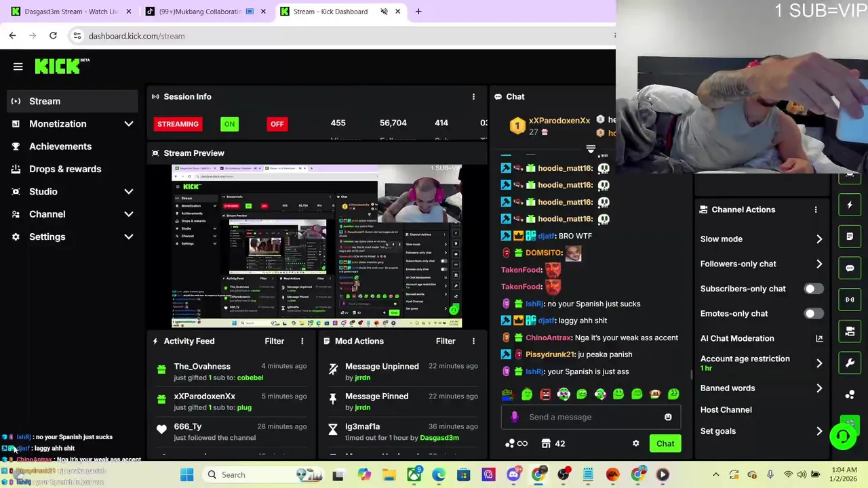Click the red OFF toggle button

(x=277, y=124)
